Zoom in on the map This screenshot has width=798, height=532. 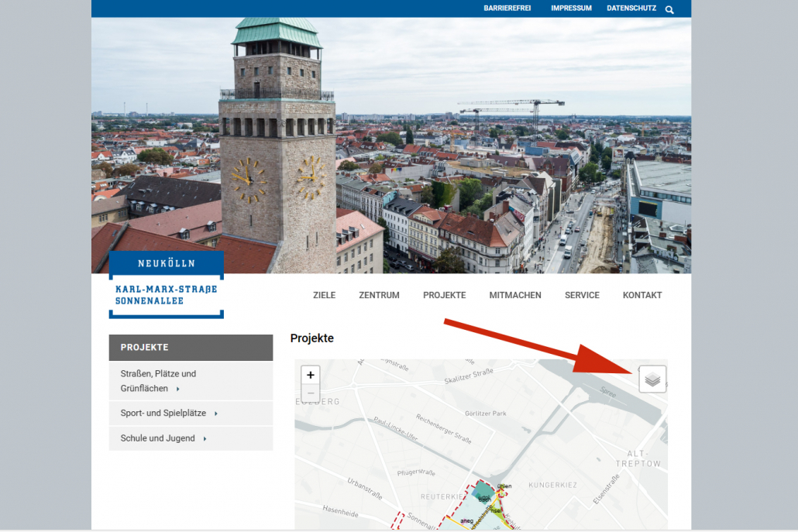point(311,376)
